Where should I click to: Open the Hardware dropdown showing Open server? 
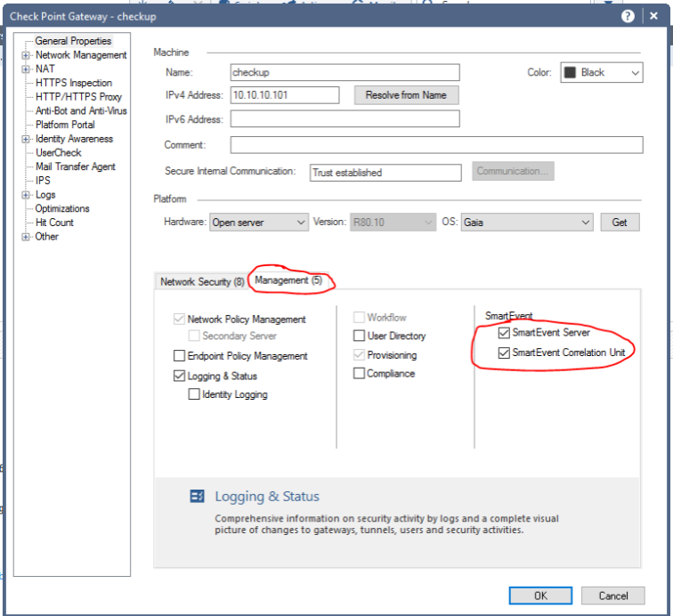tap(259, 223)
